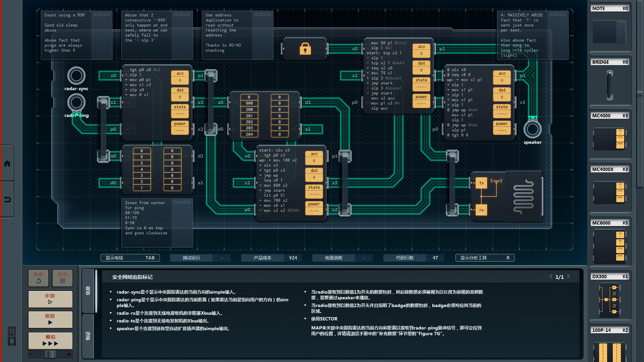644x362 pixels.
Task: Switch to the 信息 info tab
Action: 88,290
